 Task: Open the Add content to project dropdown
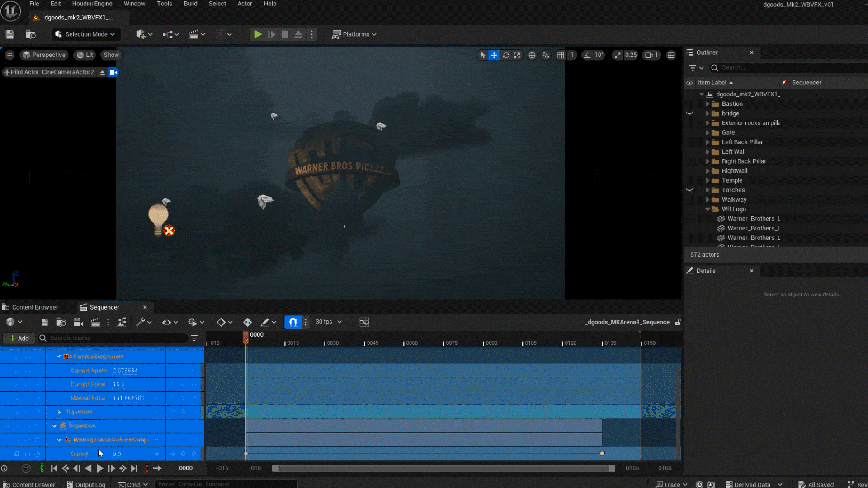(144, 34)
